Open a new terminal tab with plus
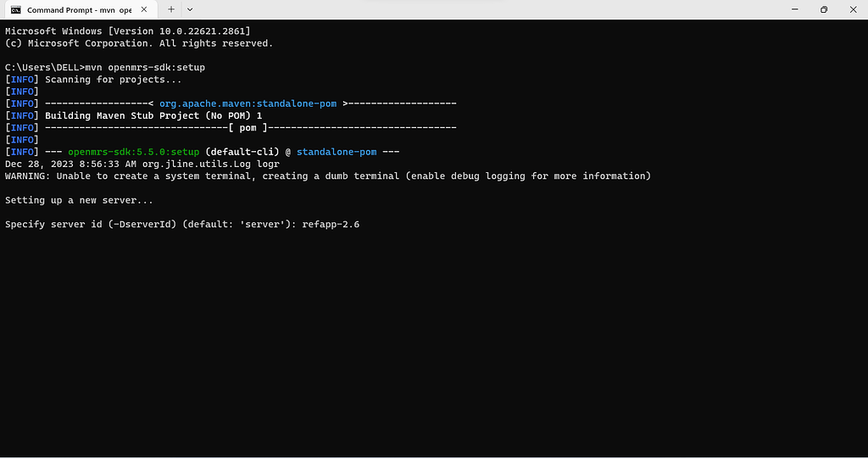Screen dimensions: 868x458 pyautogui.click(x=171, y=9)
